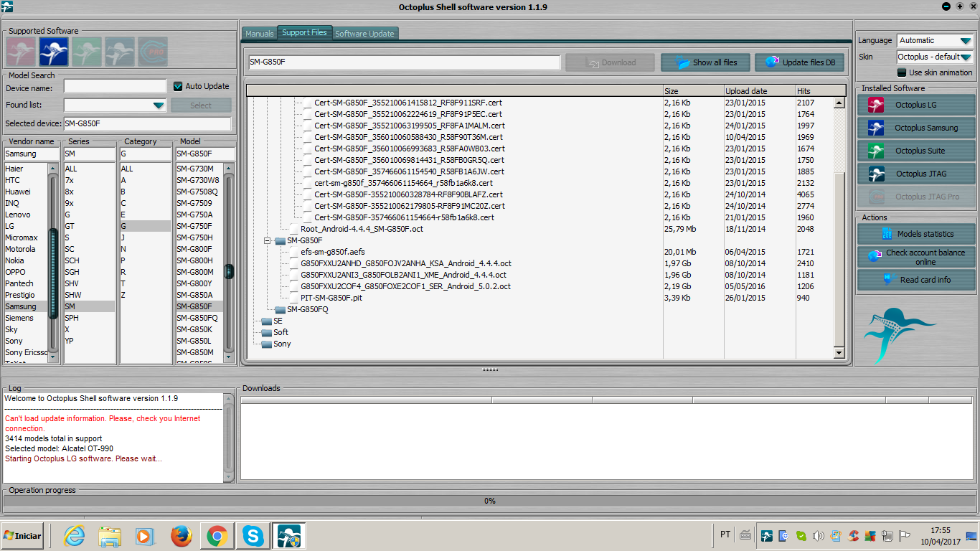This screenshot has width=980, height=551.
Task: Check account balance online
Action: click(x=916, y=257)
